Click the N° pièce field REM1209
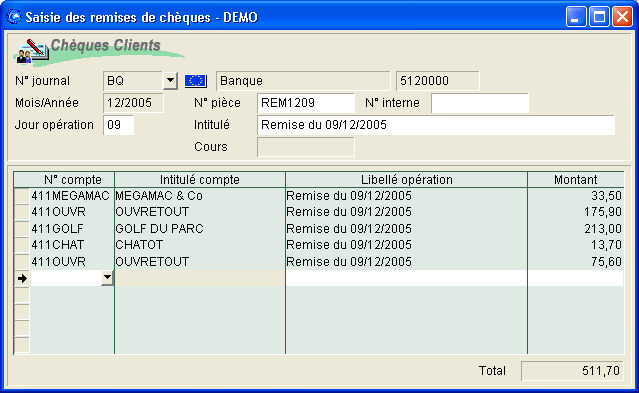Image resolution: width=639 pixels, height=393 pixels. (306, 103)
